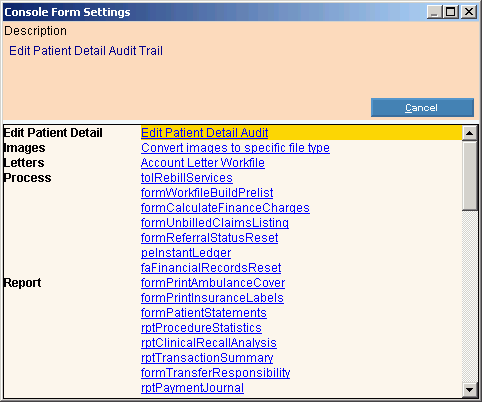
Task: Open formReferralStatusReset link
Action: pos(209,238)
